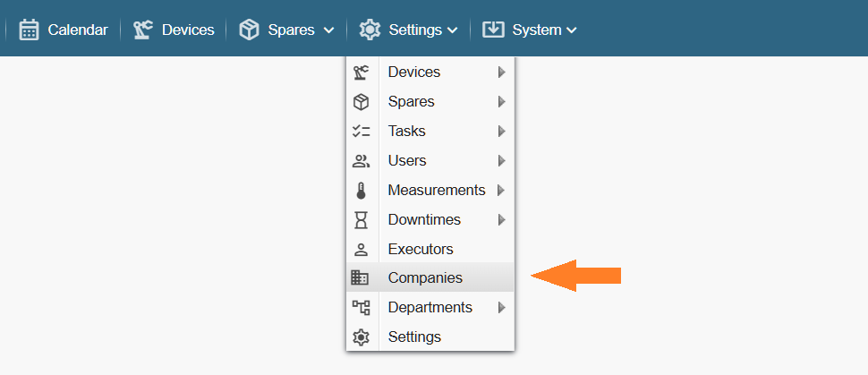Expand the Users submenu arrow

(x=502, y=160)
